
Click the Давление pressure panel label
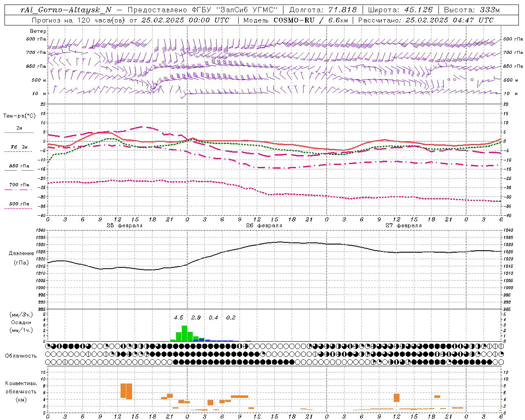21,253
